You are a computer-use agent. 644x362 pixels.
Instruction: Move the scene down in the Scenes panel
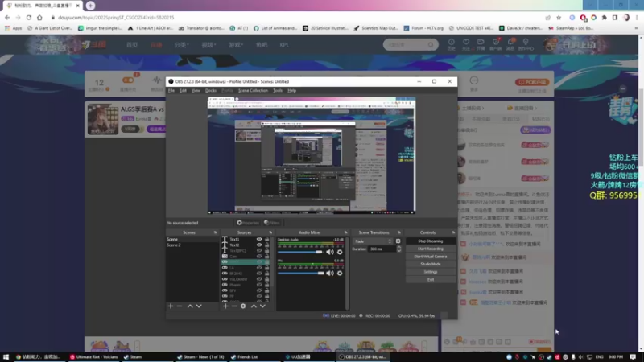pos(199,306)
